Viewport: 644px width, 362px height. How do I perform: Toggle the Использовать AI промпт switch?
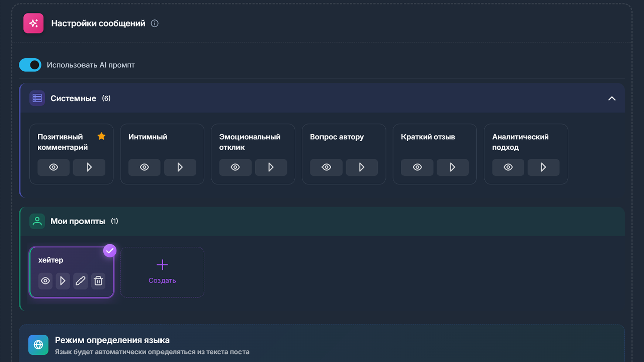[30, 65]
